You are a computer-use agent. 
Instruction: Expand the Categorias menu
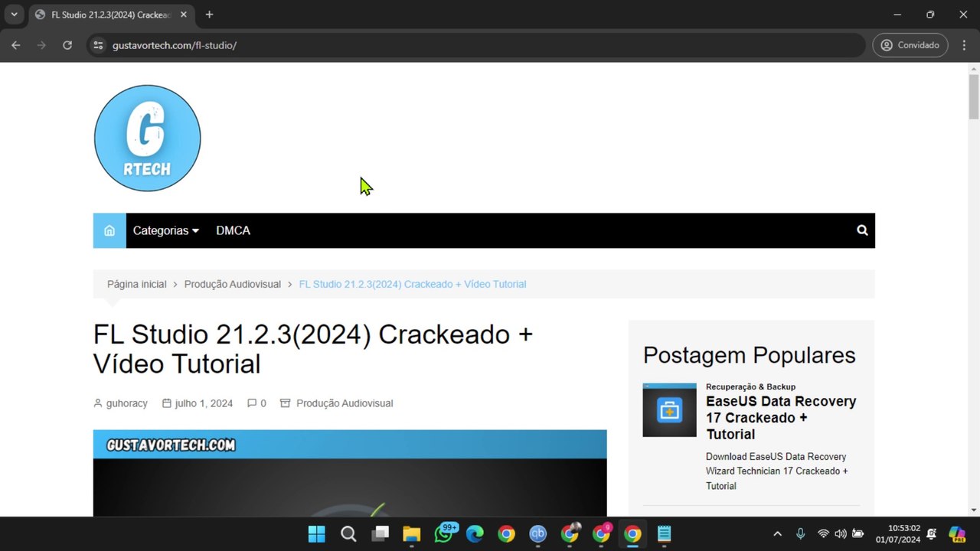(x=165, y=230)
